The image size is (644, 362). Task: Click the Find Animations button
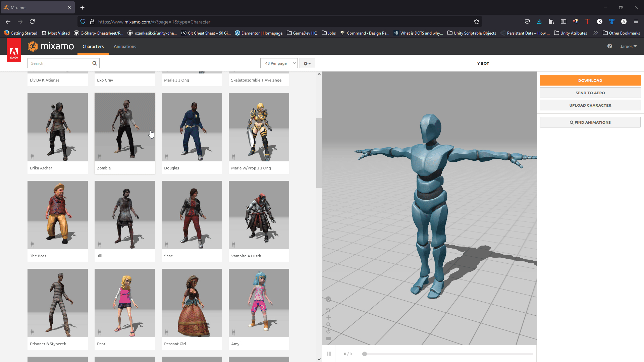pos(590,122)
